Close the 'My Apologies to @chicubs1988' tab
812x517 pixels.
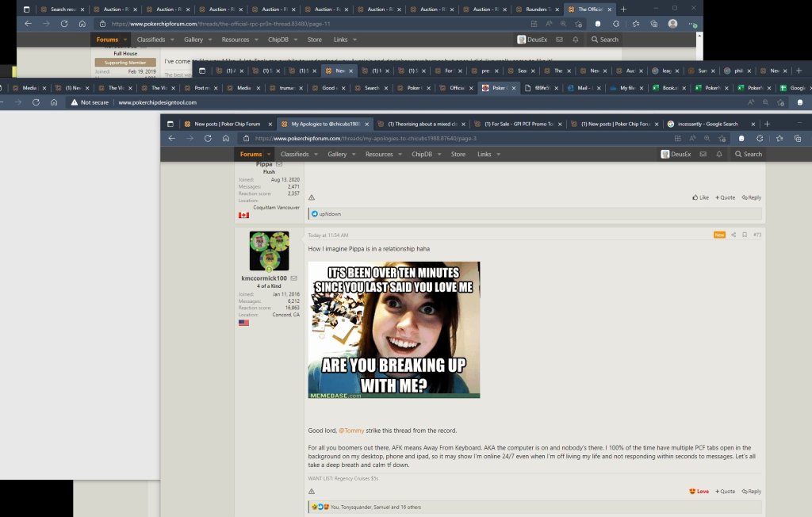(366, 124)
